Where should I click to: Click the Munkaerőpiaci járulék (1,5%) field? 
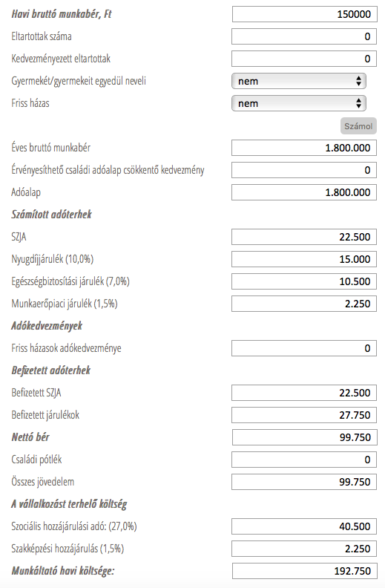click(x=303, y=304)
